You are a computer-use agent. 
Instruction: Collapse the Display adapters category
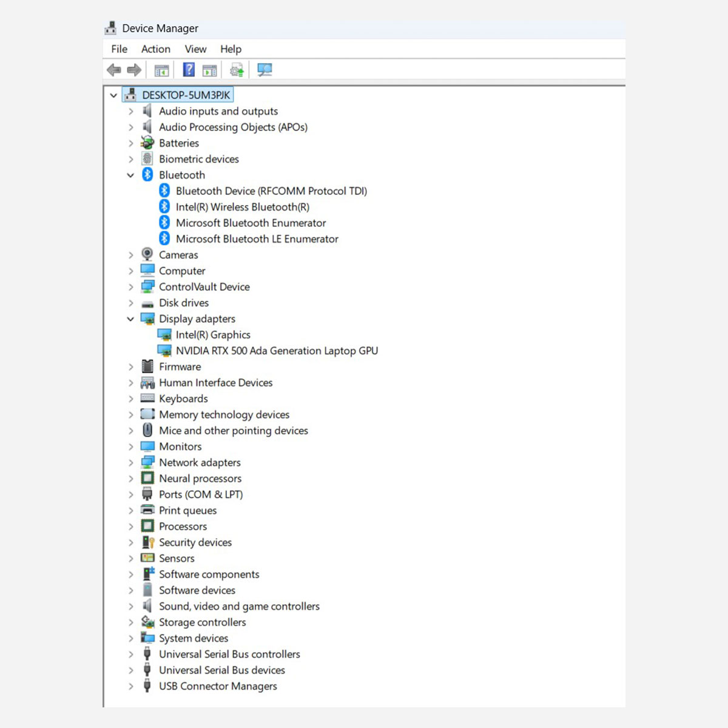[130, 319]
